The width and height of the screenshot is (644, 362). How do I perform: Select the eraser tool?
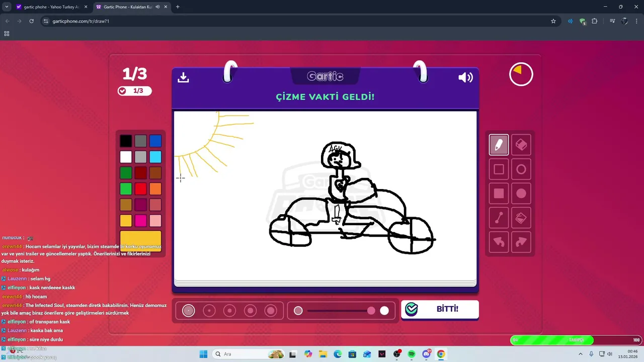tap(521, 145)
